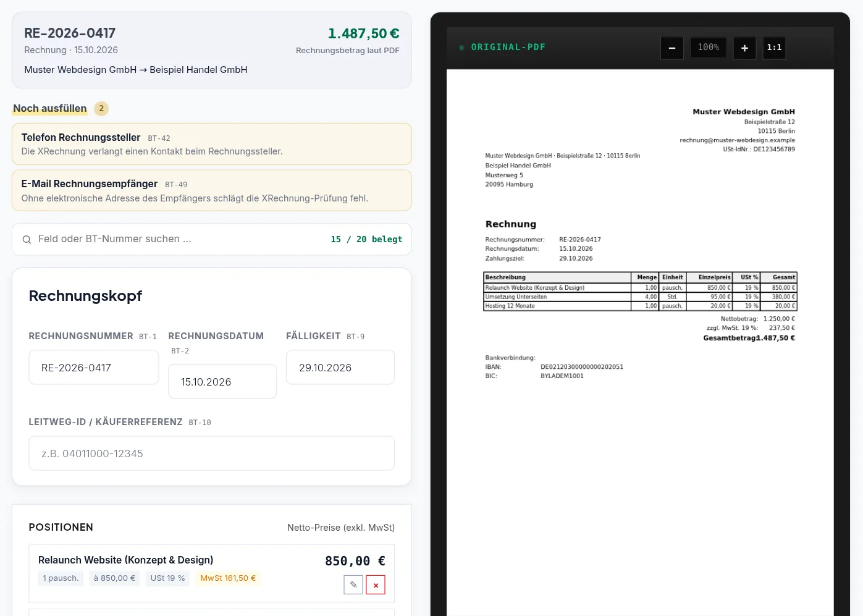Click the count badge '2' beside Noch ausfüllen

pos(101,109)
